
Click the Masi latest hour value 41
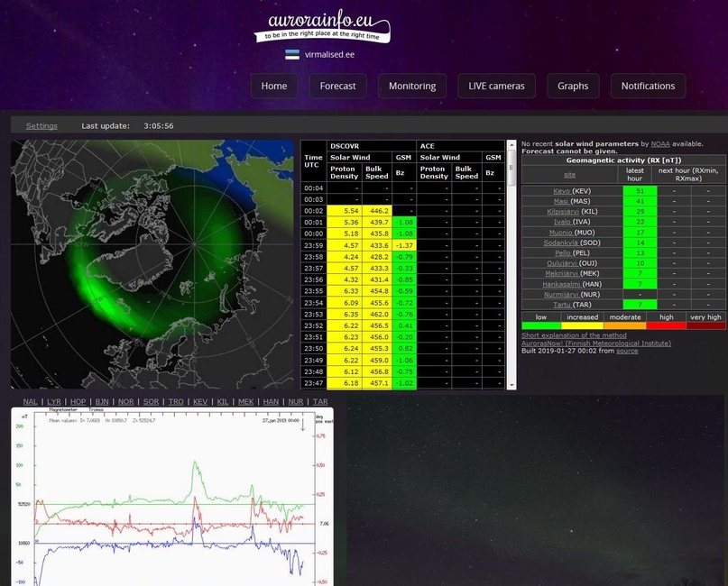[640, 201]
